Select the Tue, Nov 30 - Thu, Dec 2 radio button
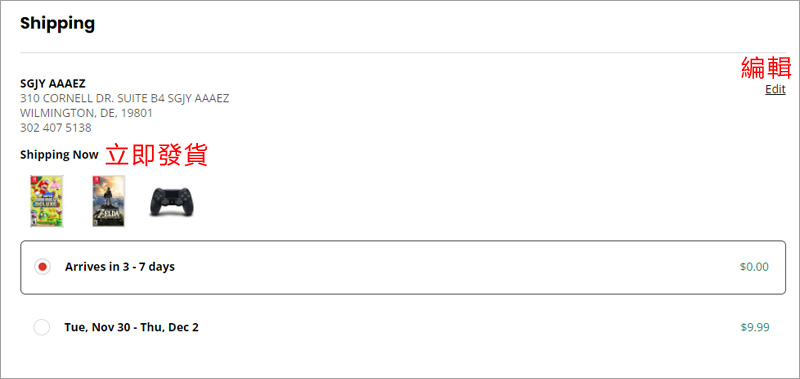Screen dimensions: 800x379 pyautogui.click(x=41, y=327)
